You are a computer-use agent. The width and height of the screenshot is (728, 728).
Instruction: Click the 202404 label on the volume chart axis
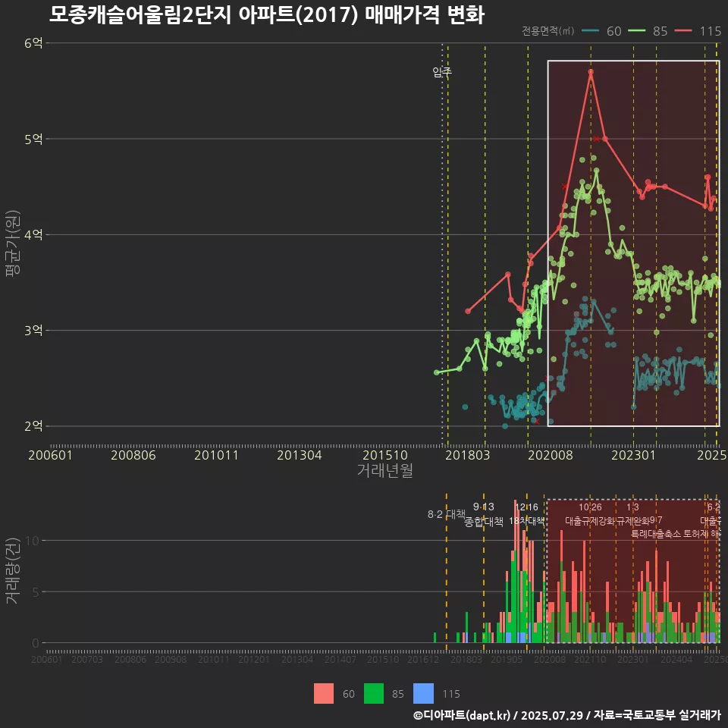click(x=676, y=659)
